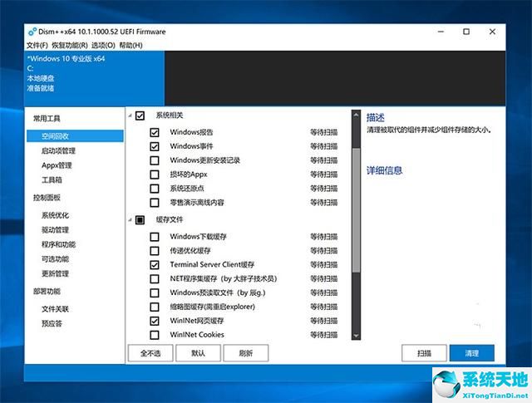Screen dimensions: 532x403
Task: Check the 系统还原点 checkbox
Action: (x=155, y=189)
